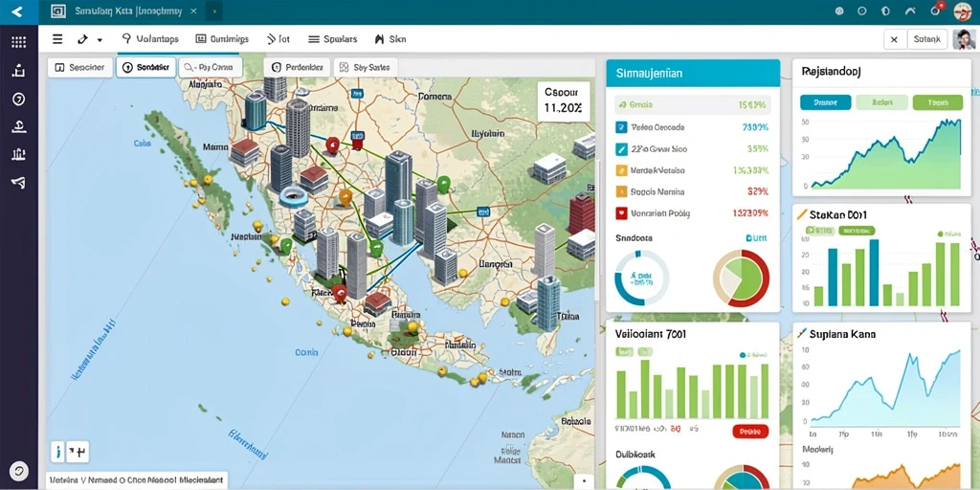Image resolution: width=980 pixels, height=490 pixels.
Task: Click the '15232.09%' value in red
Action: (750, 213)
